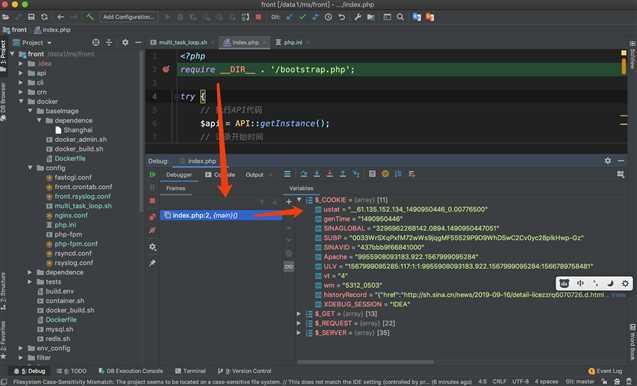
Task: Open Settings via the wrench icon
Action: (x=358, y=17)
